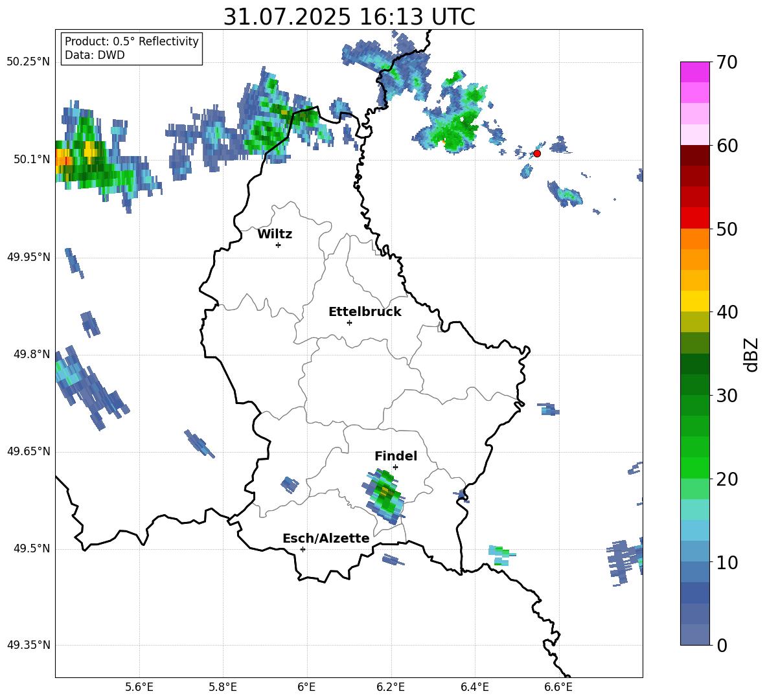Click the 5.6°E longitude label

pos(139,687)
